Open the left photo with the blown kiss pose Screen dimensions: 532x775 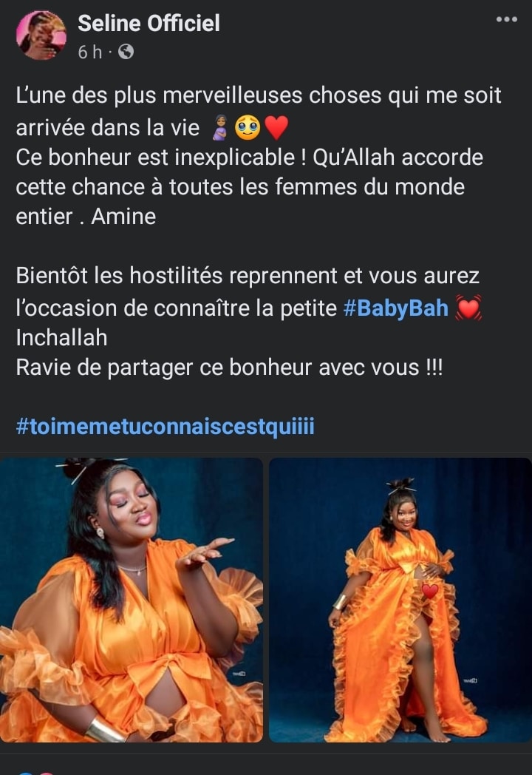pos(132,600)
